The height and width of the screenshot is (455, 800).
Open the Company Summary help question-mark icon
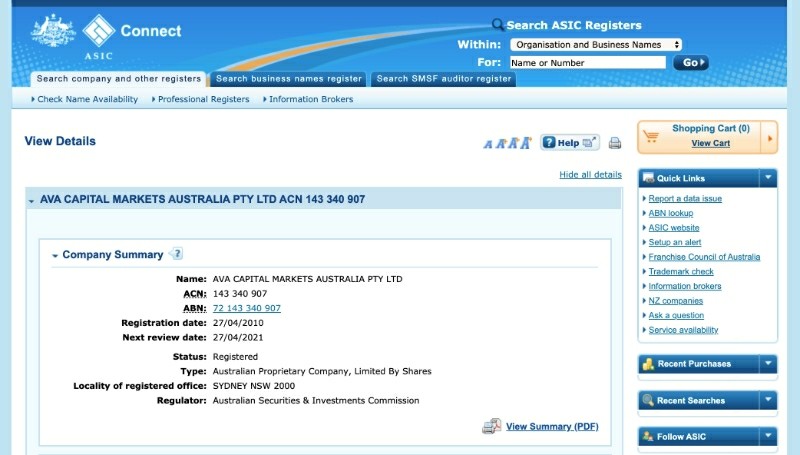176,254
